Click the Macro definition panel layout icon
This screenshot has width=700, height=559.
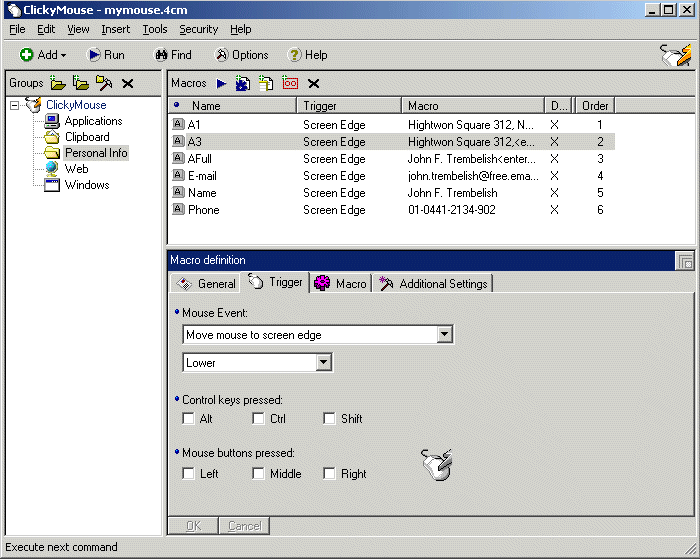click(684, 261)
